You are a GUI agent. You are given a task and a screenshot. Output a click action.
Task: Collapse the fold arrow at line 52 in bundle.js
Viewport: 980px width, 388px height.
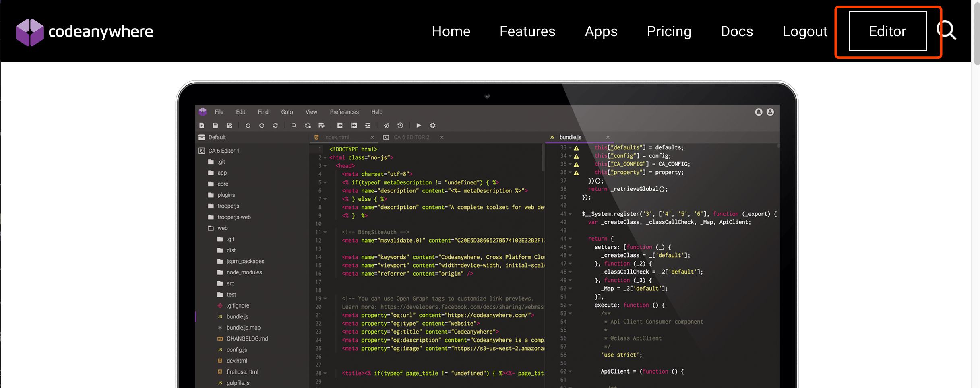(570, 305)
